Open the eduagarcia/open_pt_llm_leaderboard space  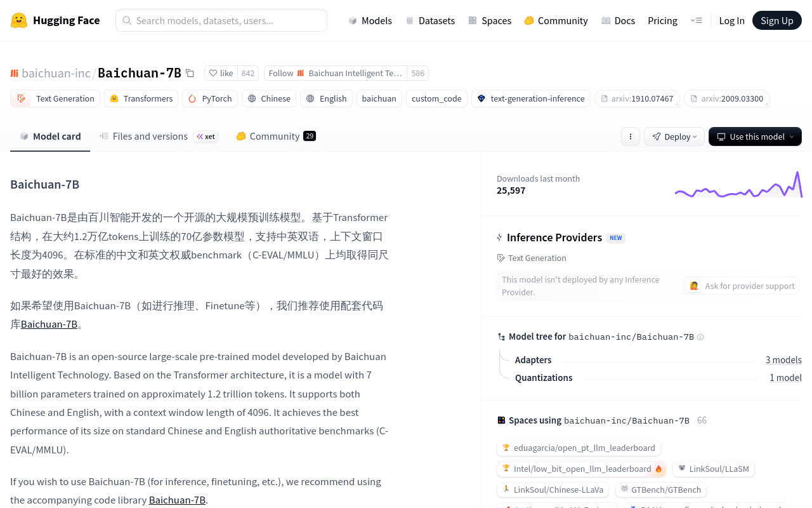(x=579, y=448)
